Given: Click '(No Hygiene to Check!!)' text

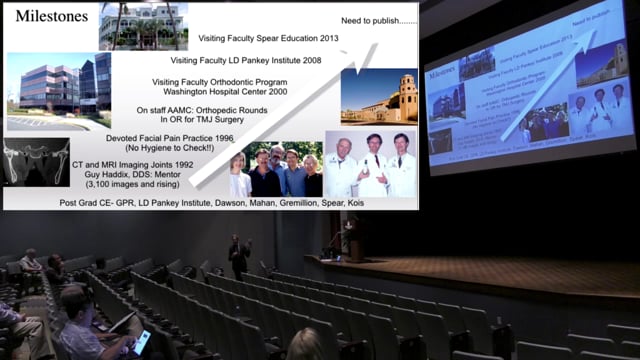Looking at the screenshot, I should [169, 148].
